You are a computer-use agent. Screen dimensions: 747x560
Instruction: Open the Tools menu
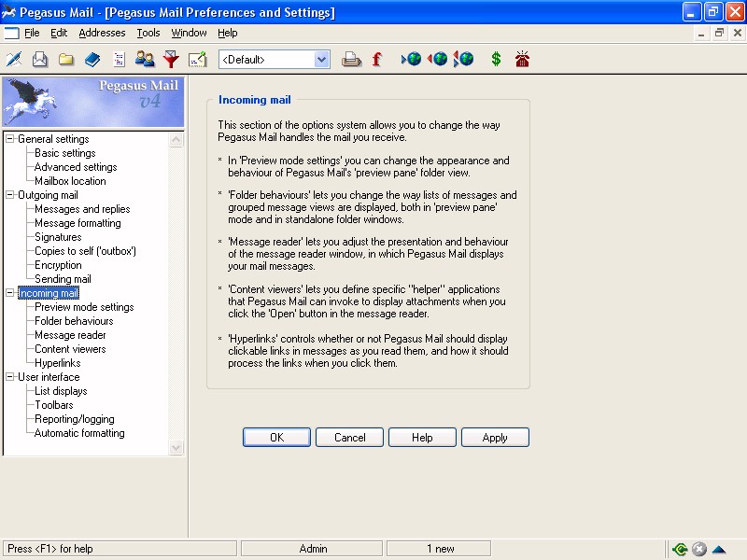(x=148, y=33)
